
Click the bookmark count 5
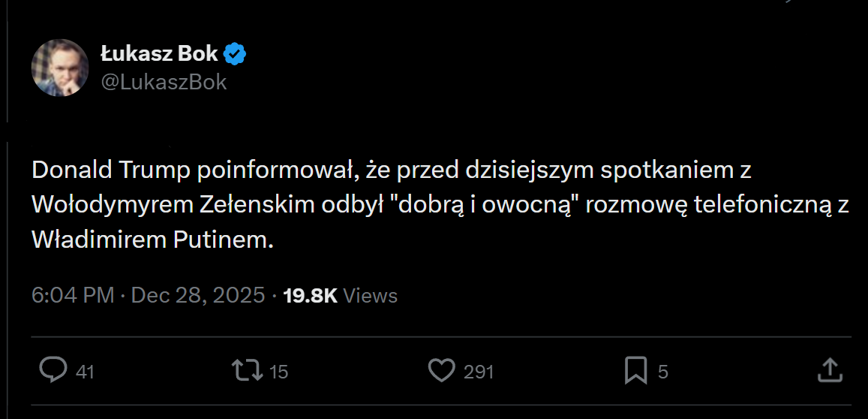click(663, 372)
